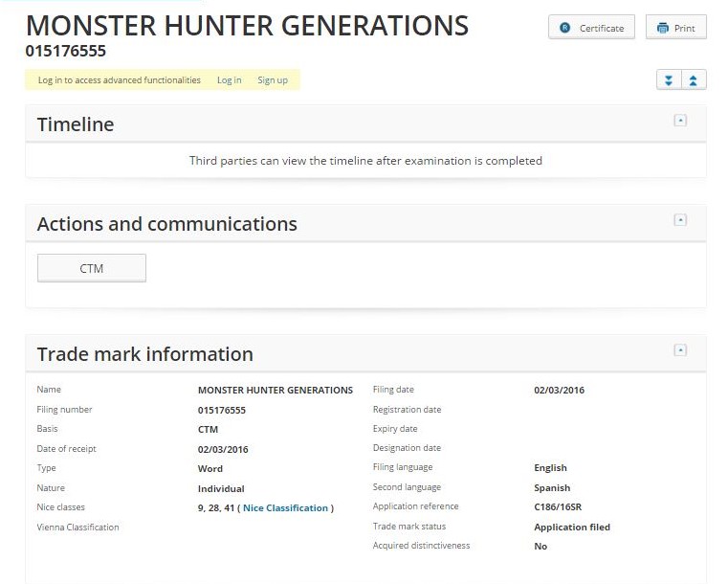The image size is (728, 584).
Task: Click the Date of receipt label
Action: pyautogui.click(x=66, y=449)
